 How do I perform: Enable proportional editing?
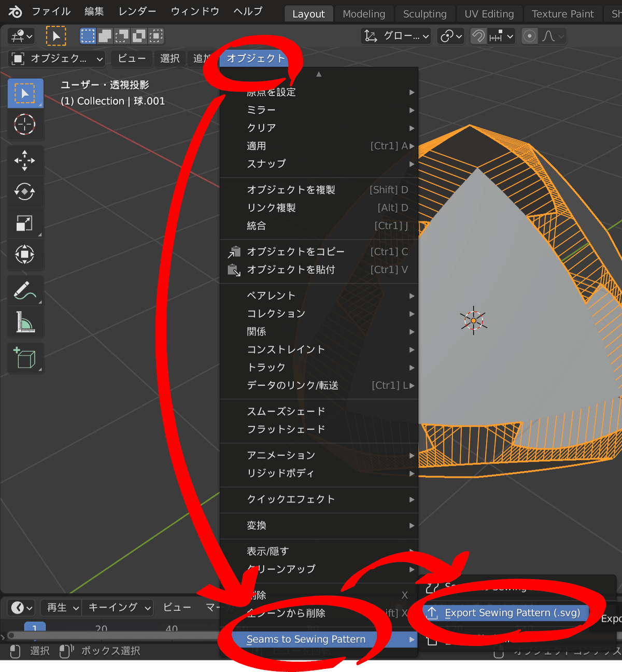click(x=529, y=36)
